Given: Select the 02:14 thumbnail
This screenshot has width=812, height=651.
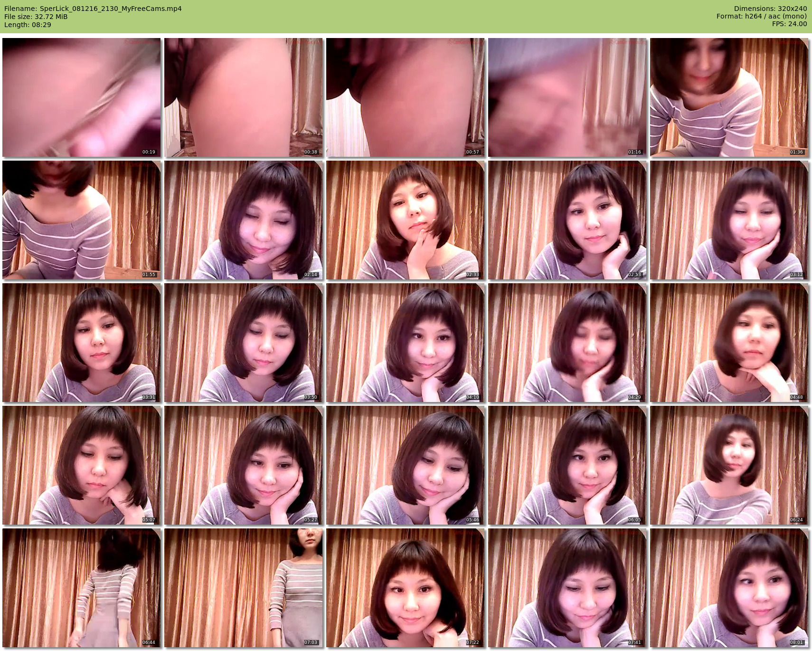Looking at the screenshot, I should (243, 220).
